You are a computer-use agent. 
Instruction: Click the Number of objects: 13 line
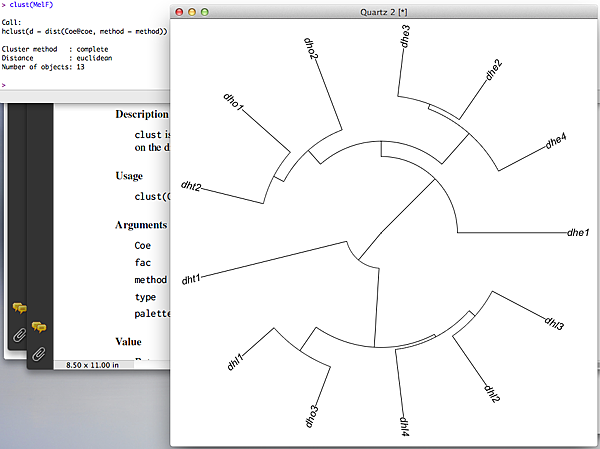pos(43,67)
